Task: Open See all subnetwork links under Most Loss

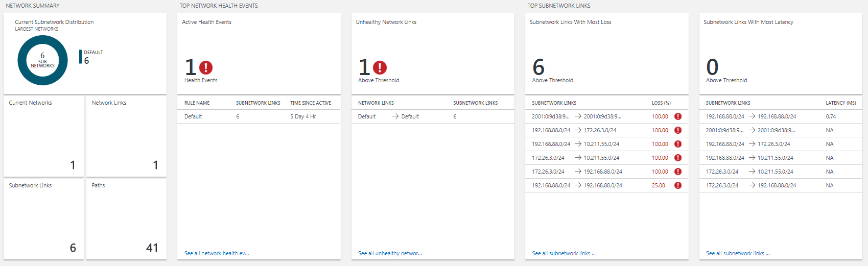Action: (564, 253)
